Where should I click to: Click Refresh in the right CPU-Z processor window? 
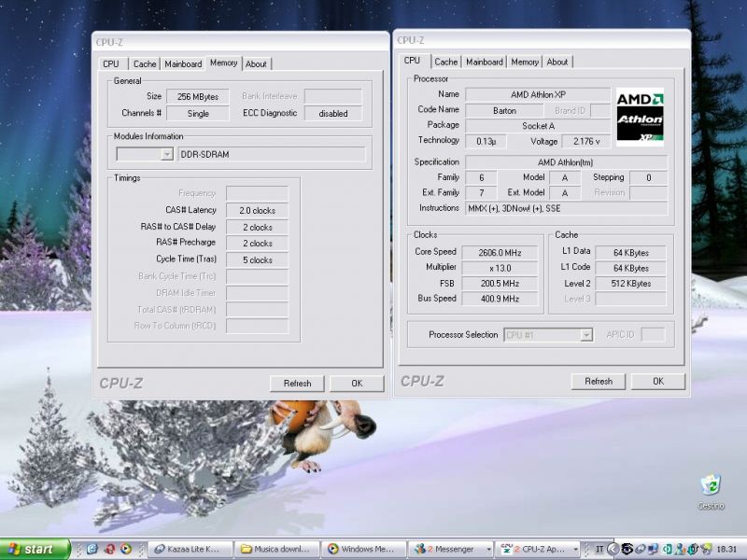click(599, 382)
